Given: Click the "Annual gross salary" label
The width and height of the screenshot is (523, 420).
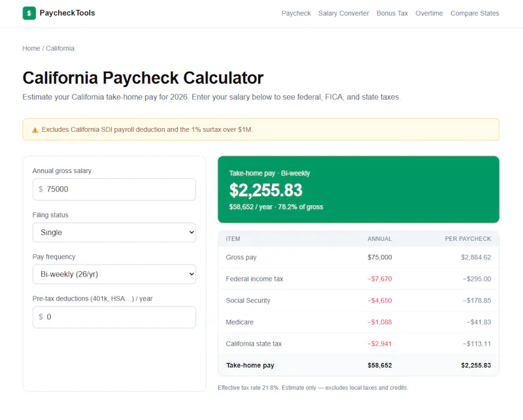Looking at the screenshot, I should (x=61, y=171).
